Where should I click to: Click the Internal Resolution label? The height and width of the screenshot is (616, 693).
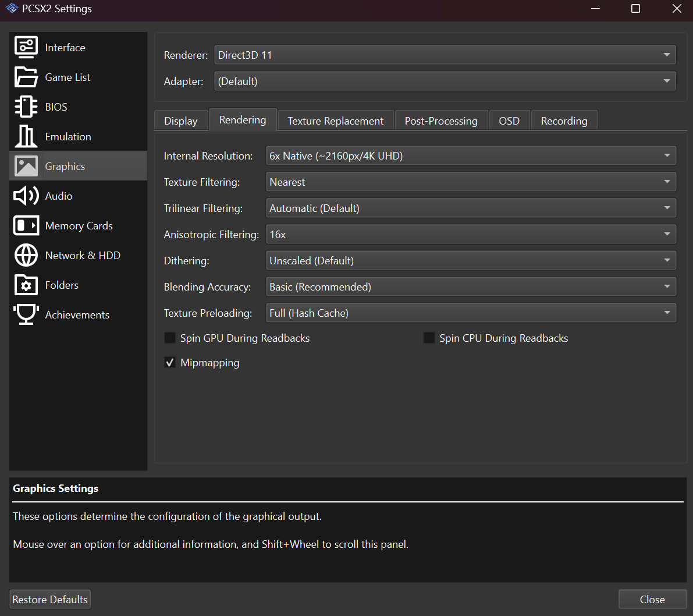(208, 155)
